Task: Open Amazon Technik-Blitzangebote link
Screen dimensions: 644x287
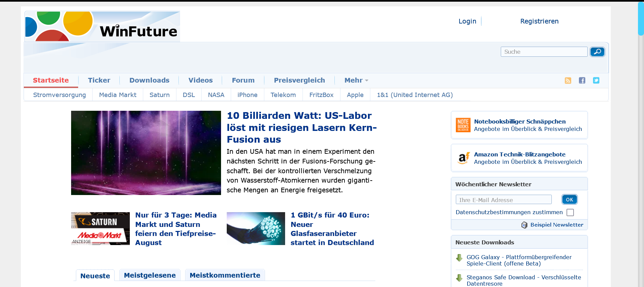Action: (520, 154)
